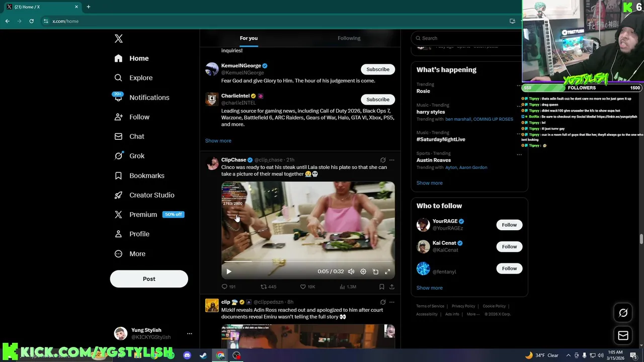Open Explore from the sidebar
Screen dimensions: 644x362
(133, 78)
